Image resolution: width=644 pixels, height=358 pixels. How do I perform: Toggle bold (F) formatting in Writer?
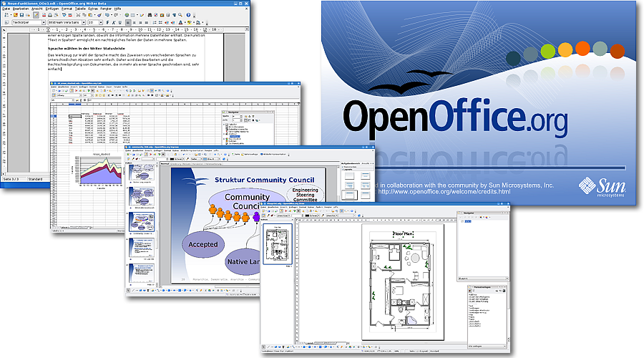click(107, 22)
